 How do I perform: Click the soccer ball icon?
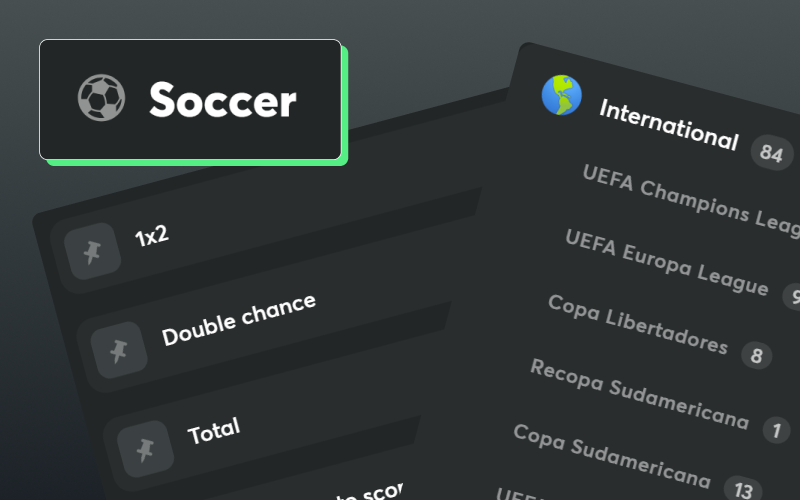click(101, 99)
